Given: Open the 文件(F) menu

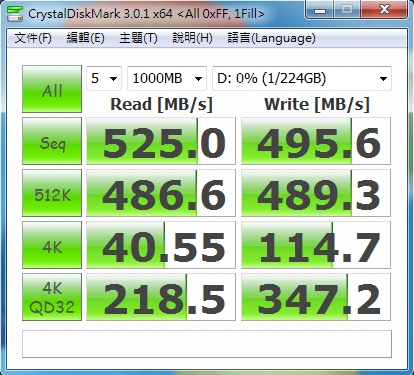Looking at the screenshot, I should [33, 38].
